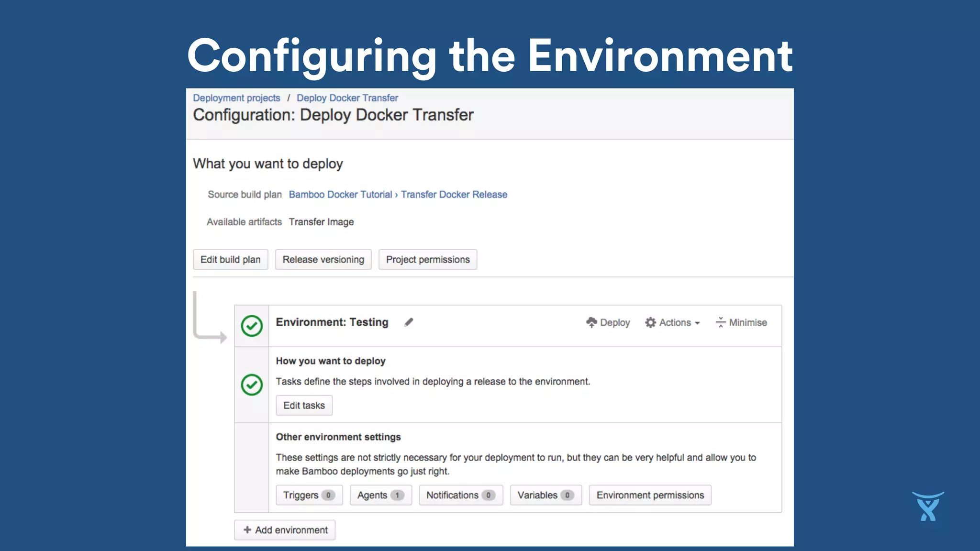Click the Edit build plan button
980x551 pixels.
click(231, 260)
